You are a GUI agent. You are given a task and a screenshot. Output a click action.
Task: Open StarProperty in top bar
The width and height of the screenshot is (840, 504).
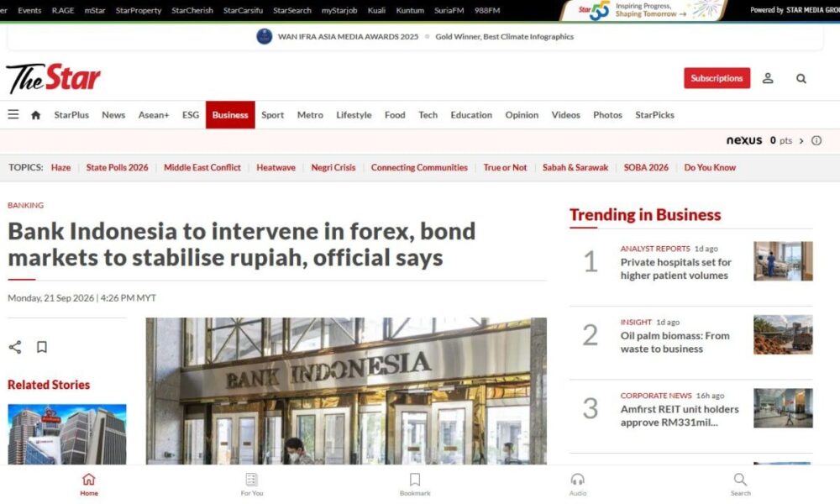(139, 10)
